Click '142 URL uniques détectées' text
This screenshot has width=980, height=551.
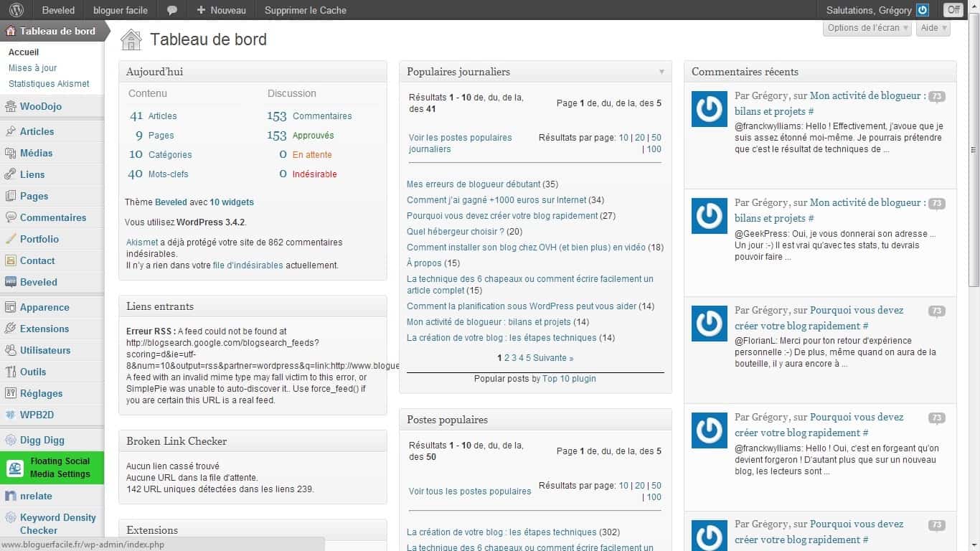[x=220, y=489]
